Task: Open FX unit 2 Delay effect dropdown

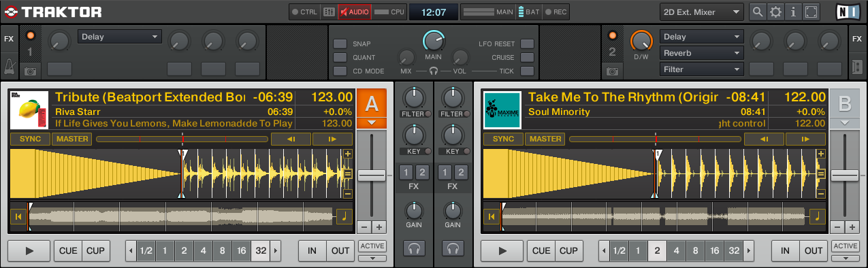Action: [701, 37]
